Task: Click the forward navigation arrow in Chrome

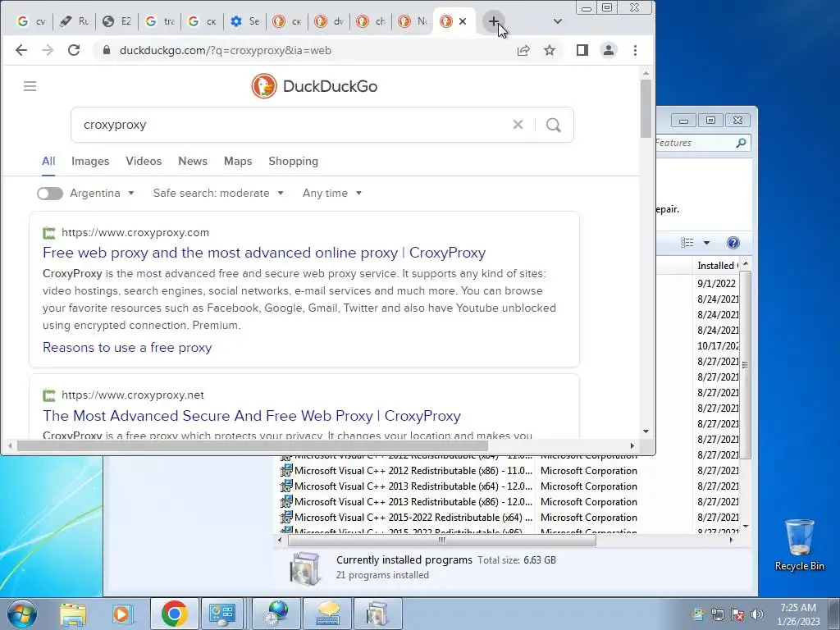Action: tap(48, 50)
